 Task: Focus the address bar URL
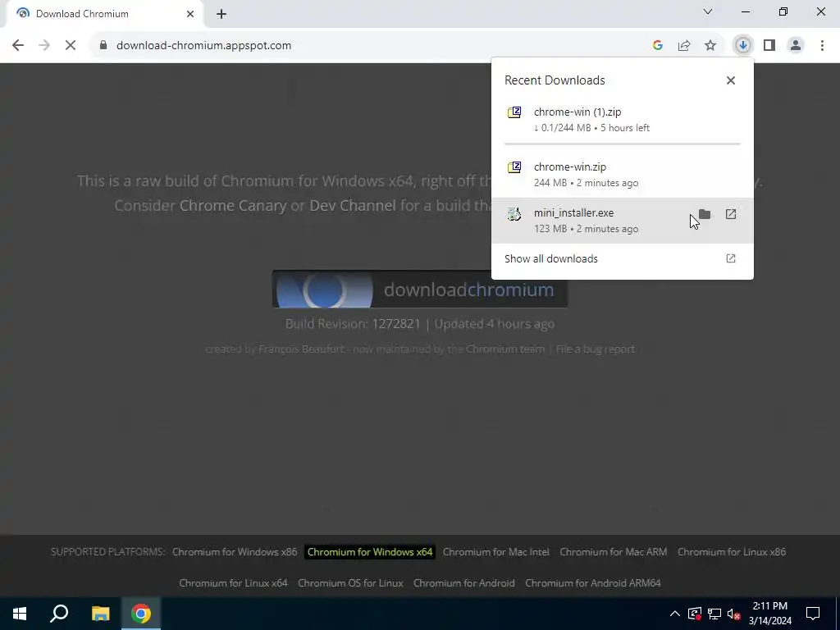click(203, 46)
